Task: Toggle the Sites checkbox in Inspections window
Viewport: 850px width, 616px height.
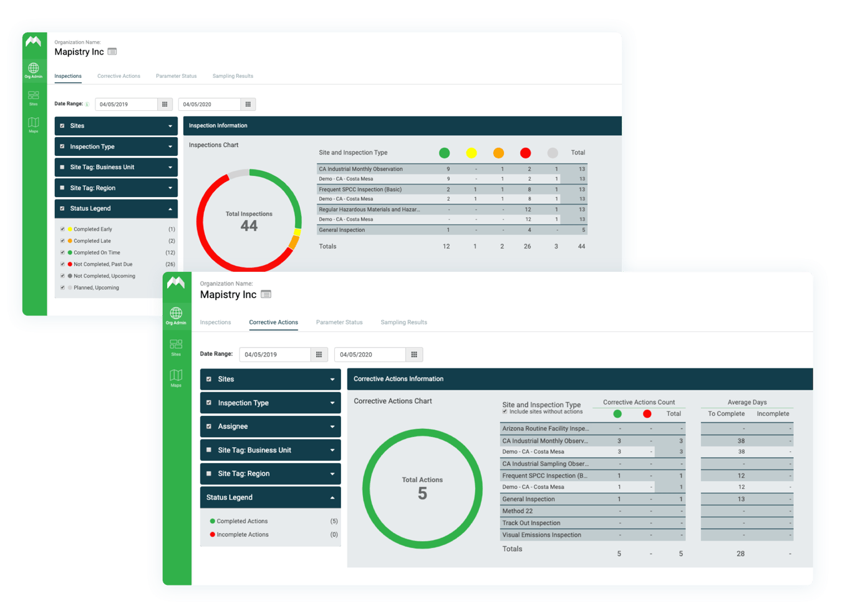Action: tap(62, 126)
